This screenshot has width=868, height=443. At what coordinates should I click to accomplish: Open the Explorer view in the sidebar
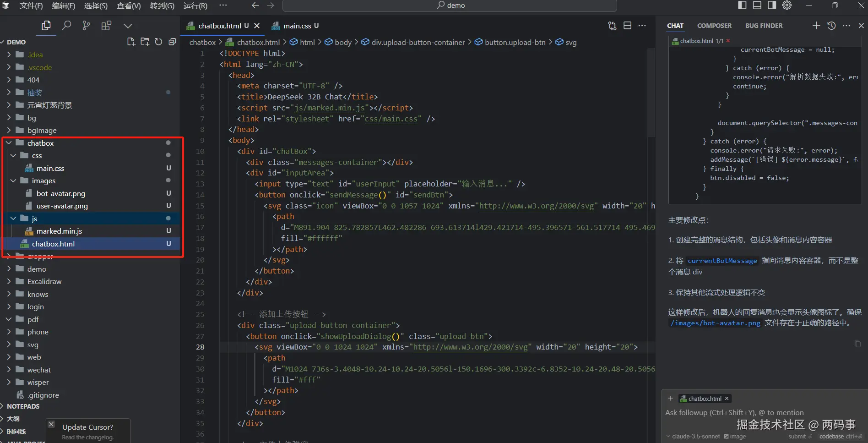pos(46,26)
